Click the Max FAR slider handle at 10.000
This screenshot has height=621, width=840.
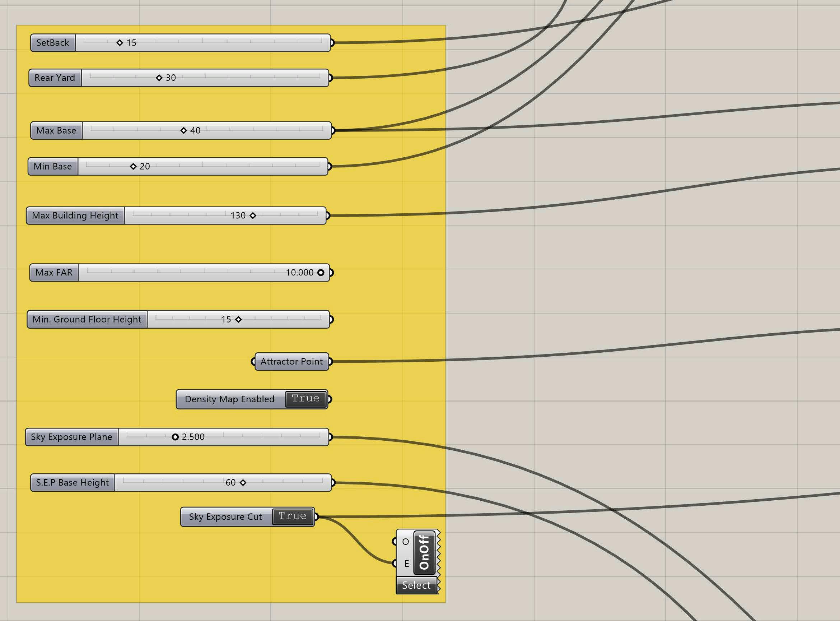(x=321, y=273)
